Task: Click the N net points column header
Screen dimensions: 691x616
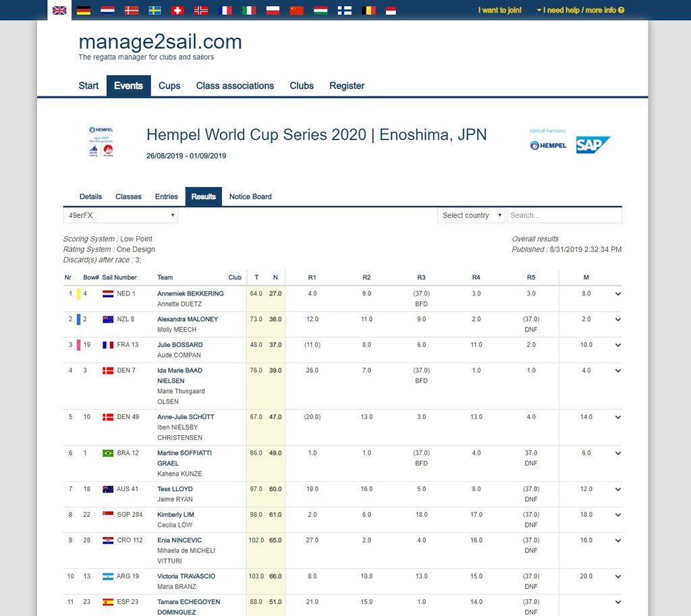Action: [275, 277]
